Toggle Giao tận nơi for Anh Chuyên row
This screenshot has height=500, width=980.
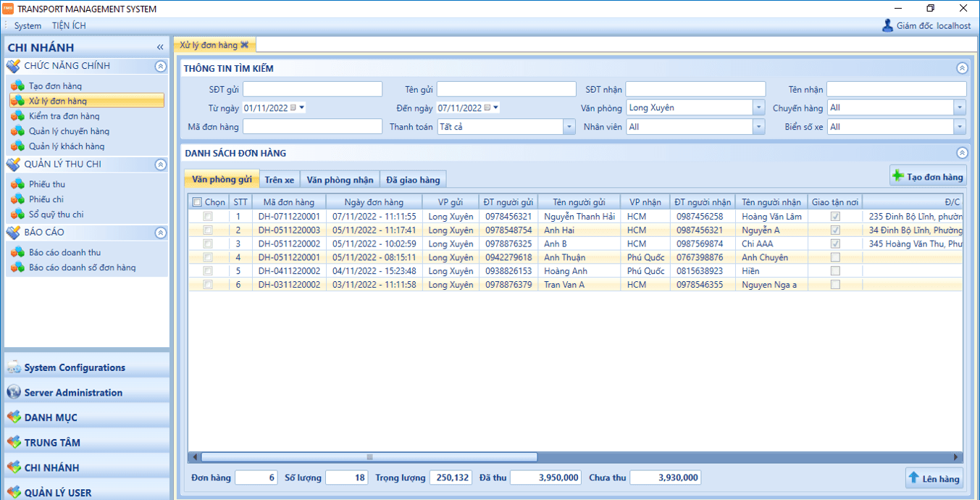(x=835, y=257)
